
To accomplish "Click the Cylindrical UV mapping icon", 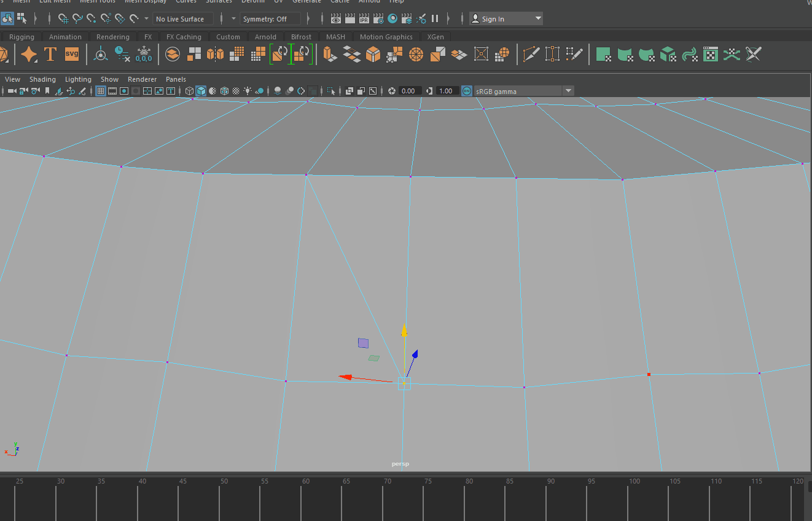I will (625, 55).
